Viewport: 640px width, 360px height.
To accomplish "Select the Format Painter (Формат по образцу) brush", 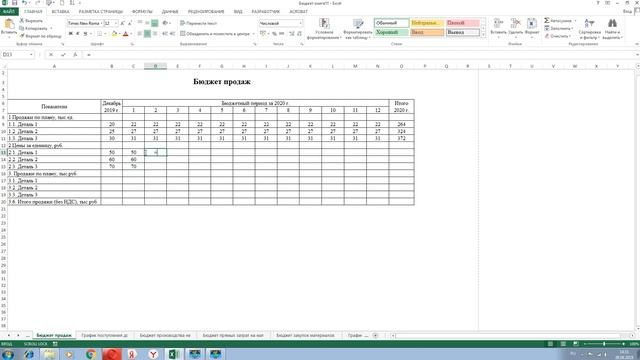I will point(40,36).
